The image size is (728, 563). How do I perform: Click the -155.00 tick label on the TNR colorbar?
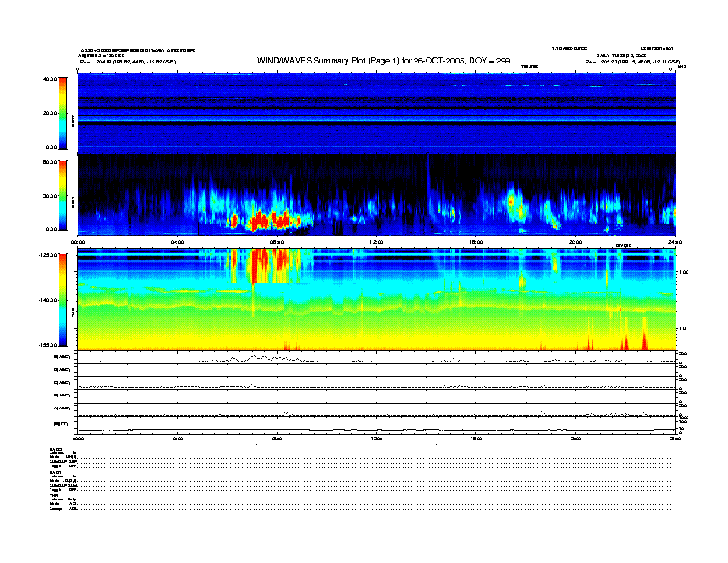48,345
